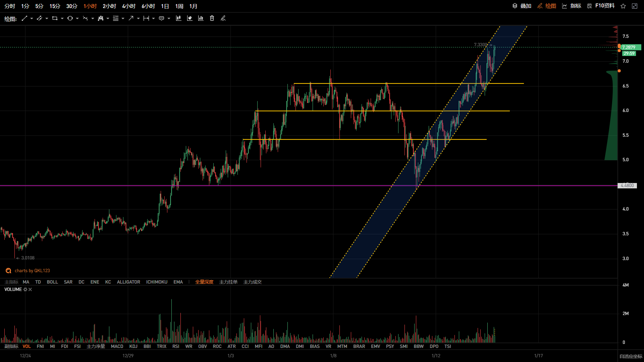Switch to the 4小时 timeframe tab

pos(129,6)
